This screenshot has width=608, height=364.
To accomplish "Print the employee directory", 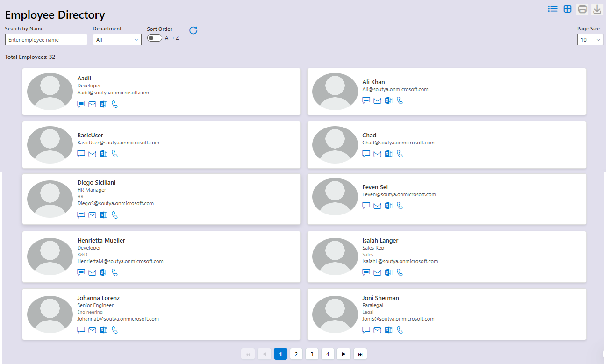I will pyautogui.click(x=582, y=8).
